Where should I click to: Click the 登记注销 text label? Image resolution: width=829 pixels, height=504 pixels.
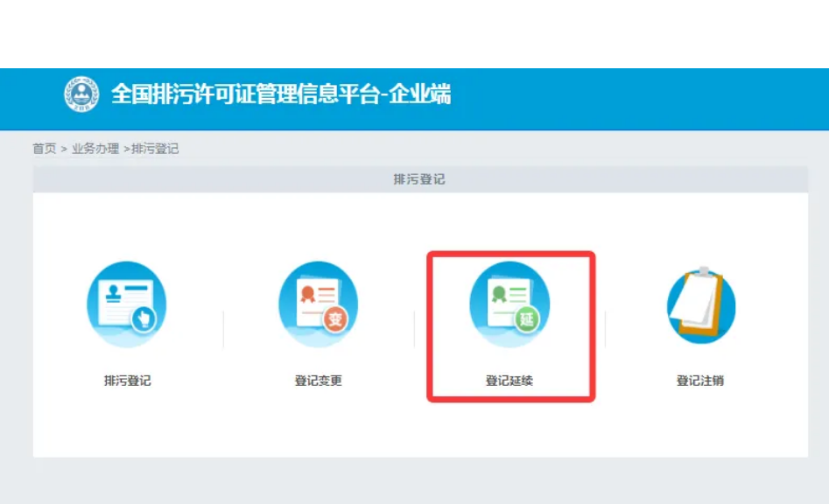click(700, 381)
